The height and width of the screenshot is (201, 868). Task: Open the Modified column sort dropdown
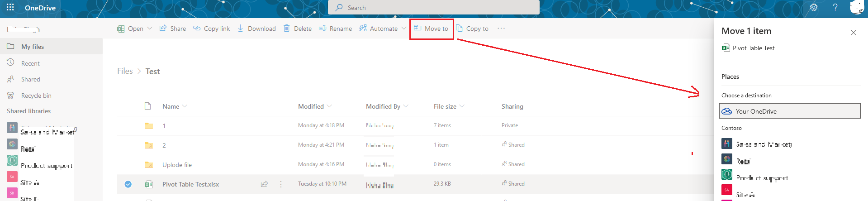pos(329,106)
